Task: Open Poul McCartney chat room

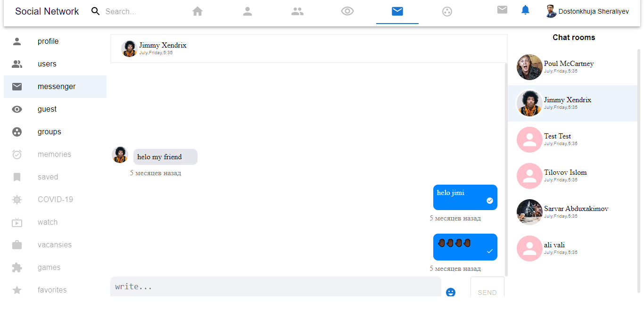Action: tap(572, 67)
